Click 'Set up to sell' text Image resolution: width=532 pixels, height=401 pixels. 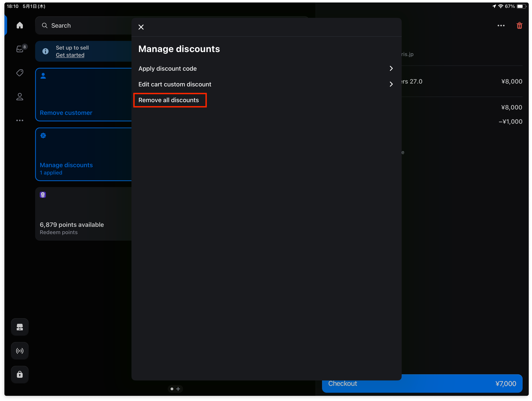coord(72,48)
